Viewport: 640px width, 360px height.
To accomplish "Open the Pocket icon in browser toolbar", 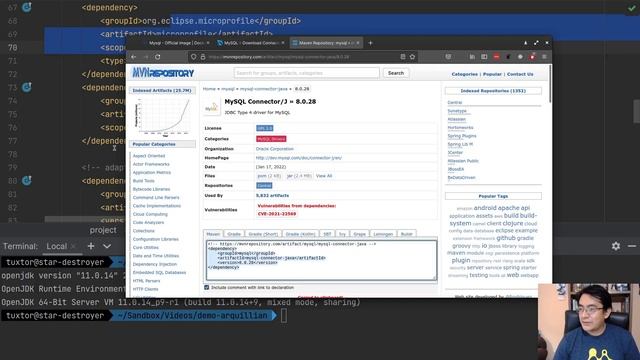I will point(448,57).
